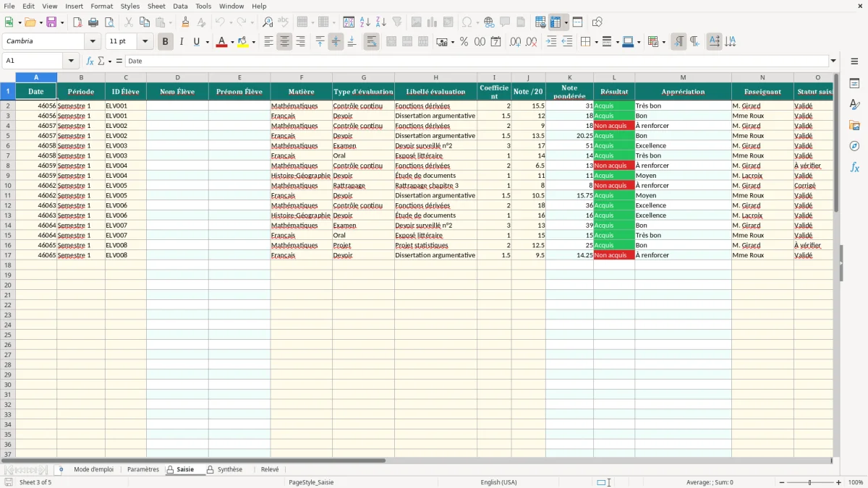
Task: Open the font name dropdown
Action: (x=93, y=41)
